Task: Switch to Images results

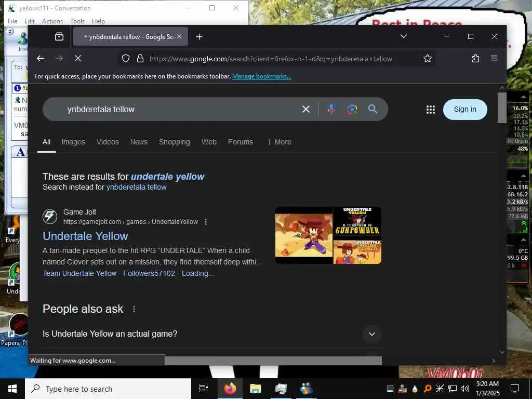Action: click(73, 142)
